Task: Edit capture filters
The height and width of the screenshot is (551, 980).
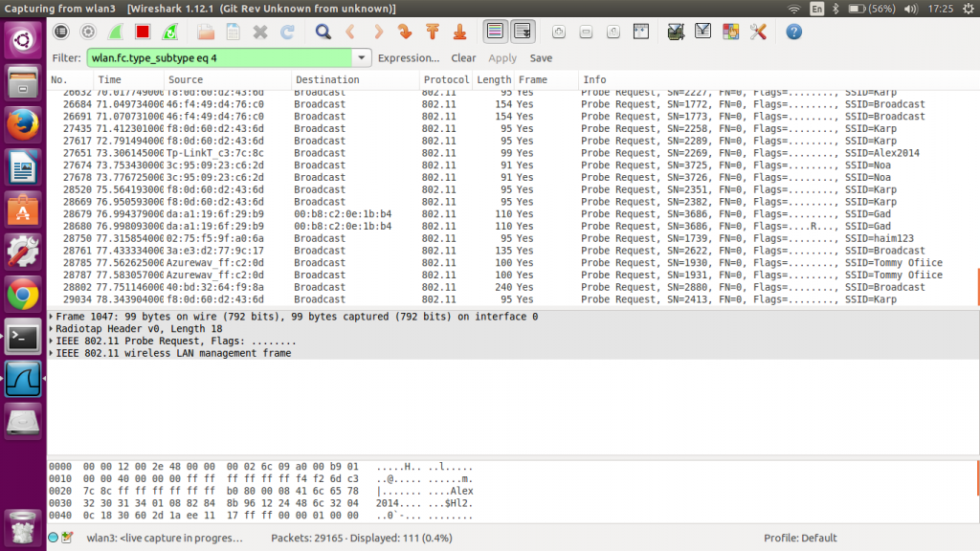Action: (x=676, y=32)
